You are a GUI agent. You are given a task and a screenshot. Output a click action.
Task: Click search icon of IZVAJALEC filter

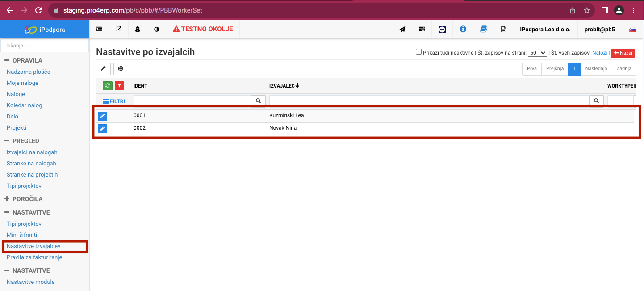tap(596, 101)
